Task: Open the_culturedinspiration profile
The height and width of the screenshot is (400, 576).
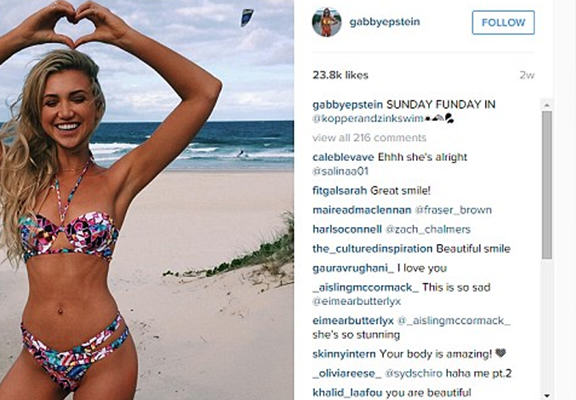Action: coord(372,249)
